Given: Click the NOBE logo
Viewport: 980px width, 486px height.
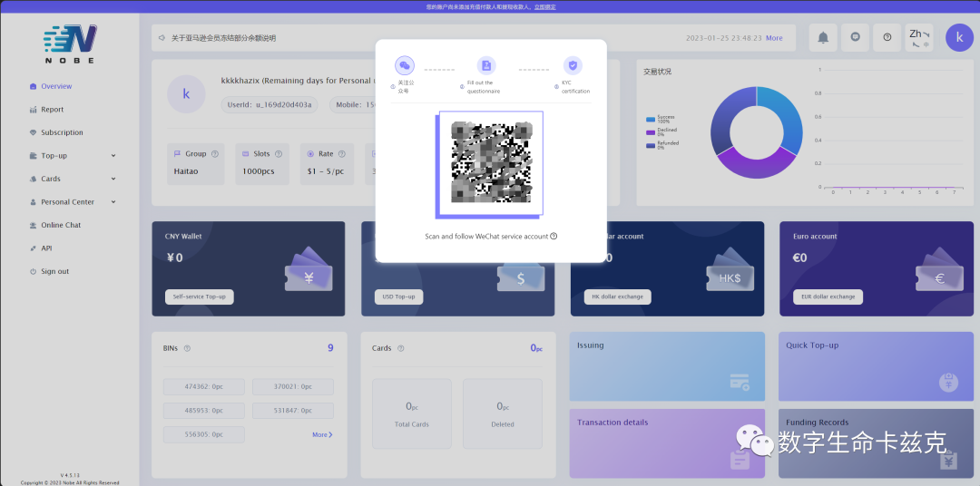Looking at the screenshot, I should pyautogui.click(x=70, y=44).
